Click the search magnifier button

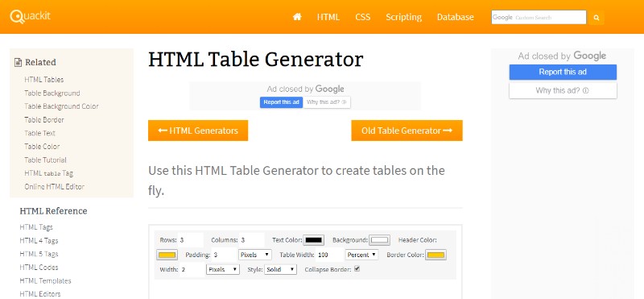(597, 18)
